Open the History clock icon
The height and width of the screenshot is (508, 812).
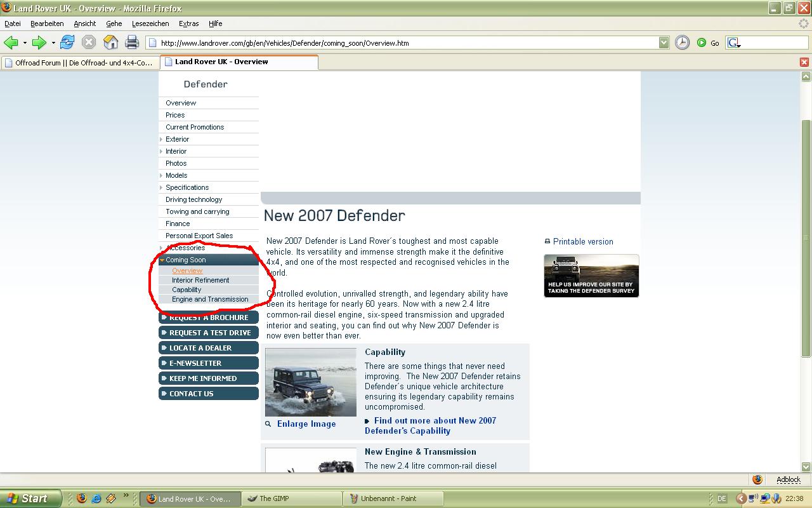(682, 43)
